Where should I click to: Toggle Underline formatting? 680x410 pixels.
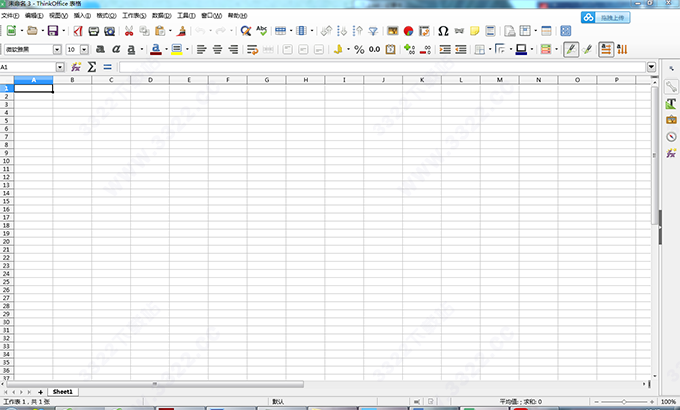tap(131, 49)
